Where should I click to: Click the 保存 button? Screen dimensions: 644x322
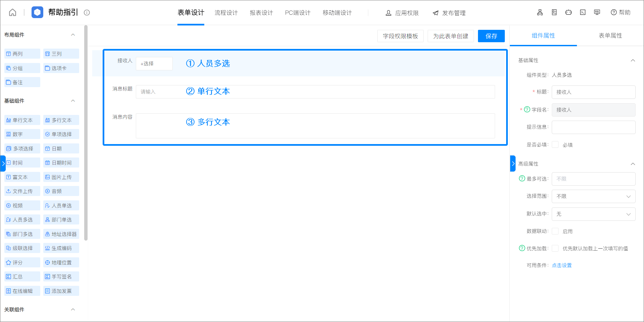(x=491, y=36)
